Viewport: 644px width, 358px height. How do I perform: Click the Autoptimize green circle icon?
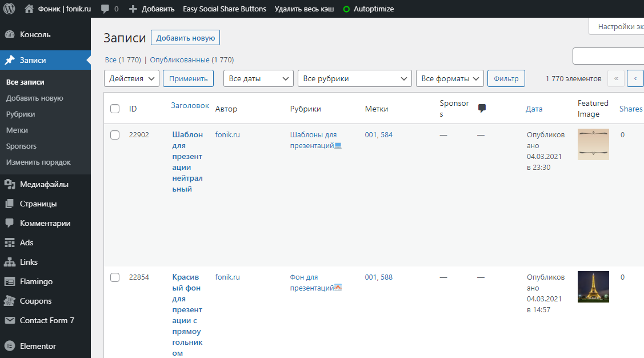[346, 9]
